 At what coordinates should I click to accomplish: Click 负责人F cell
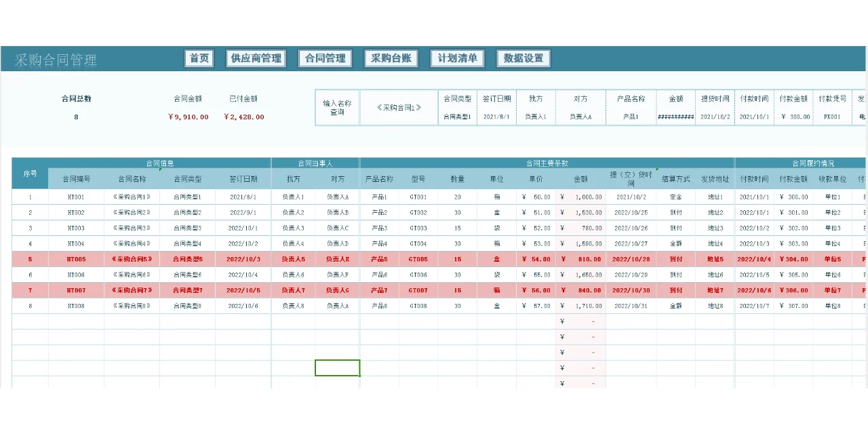pos(337,275)
